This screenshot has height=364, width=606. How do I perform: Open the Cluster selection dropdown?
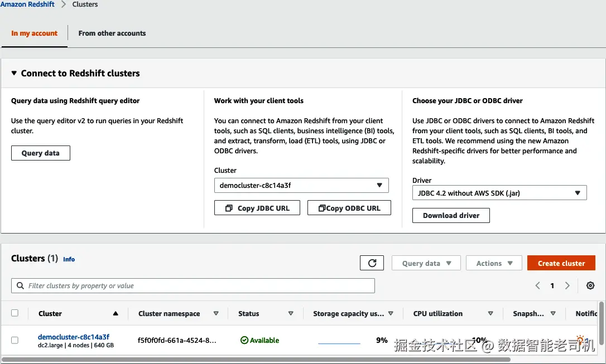point(301,185)
